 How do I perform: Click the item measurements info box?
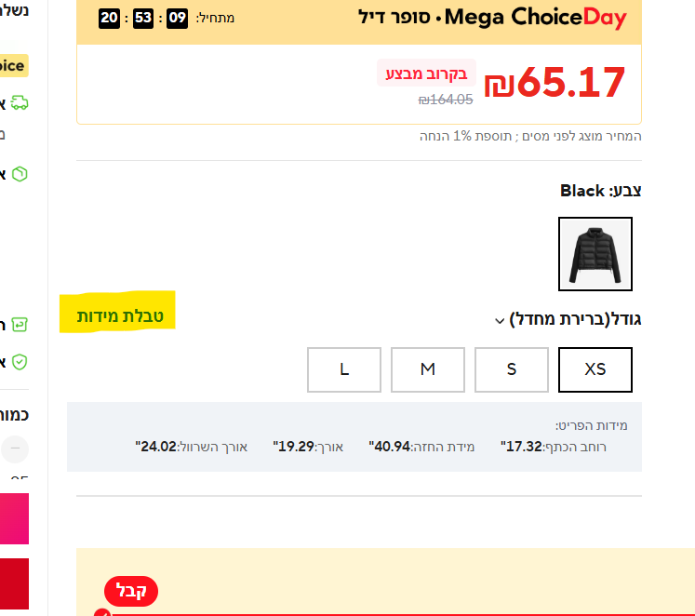coord(354,437)
